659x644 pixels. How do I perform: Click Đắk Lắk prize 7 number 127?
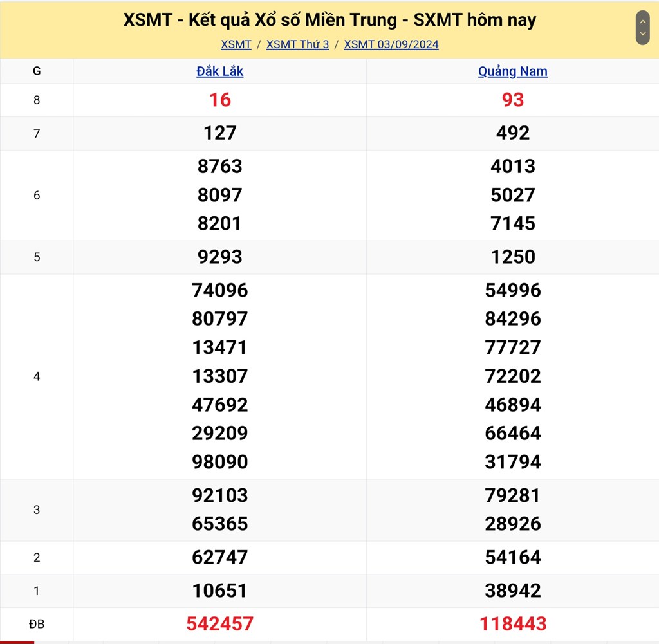pyautogui.click(x=220, y=133)
